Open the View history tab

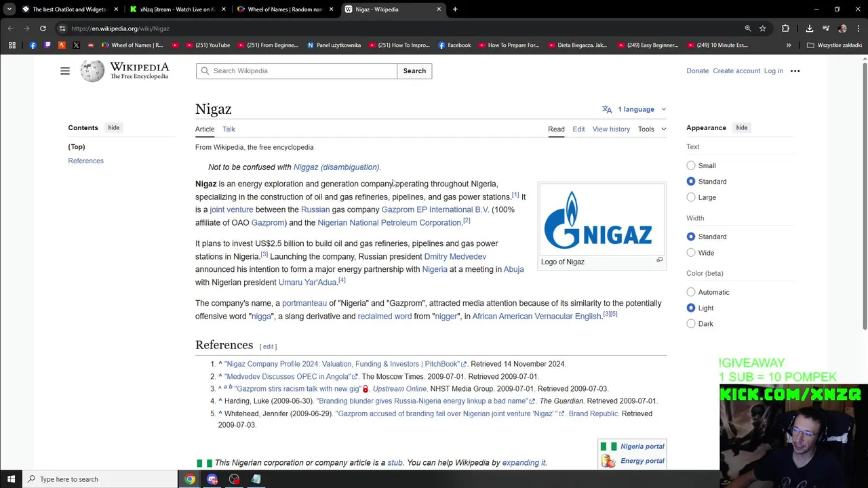(x=611, y=129)
